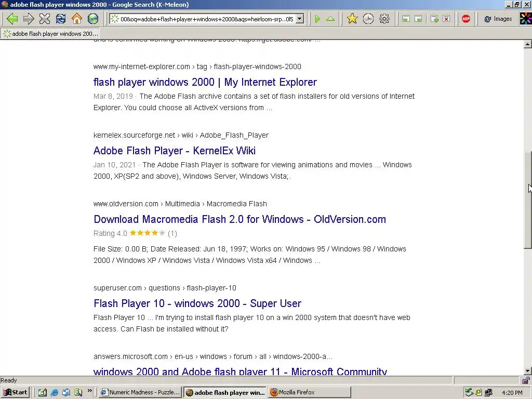Reload the page with refresh icon
The width and height of the screenshot is (532, 399).
click(x=61, y=19)
